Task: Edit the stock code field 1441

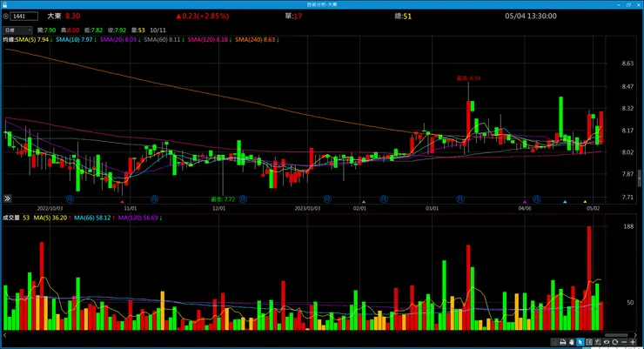Action: [24, 16]
